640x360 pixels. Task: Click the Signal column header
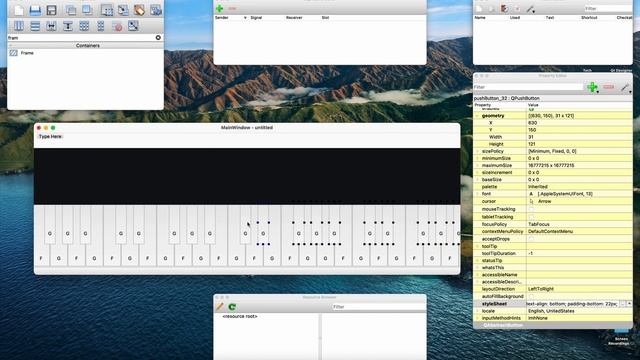click(256, 18)
